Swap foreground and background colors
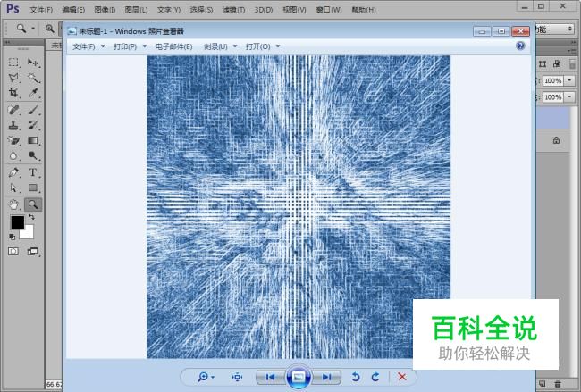This screenshot has width=581, height=392. (x=31, y=217)
